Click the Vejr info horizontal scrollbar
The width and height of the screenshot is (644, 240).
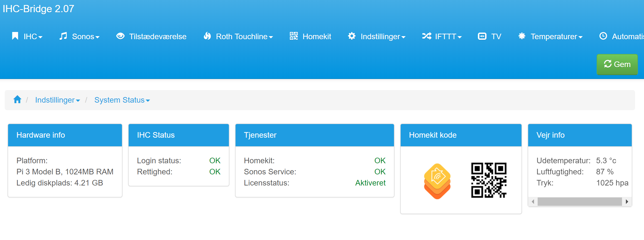click(x=579, y=202)
